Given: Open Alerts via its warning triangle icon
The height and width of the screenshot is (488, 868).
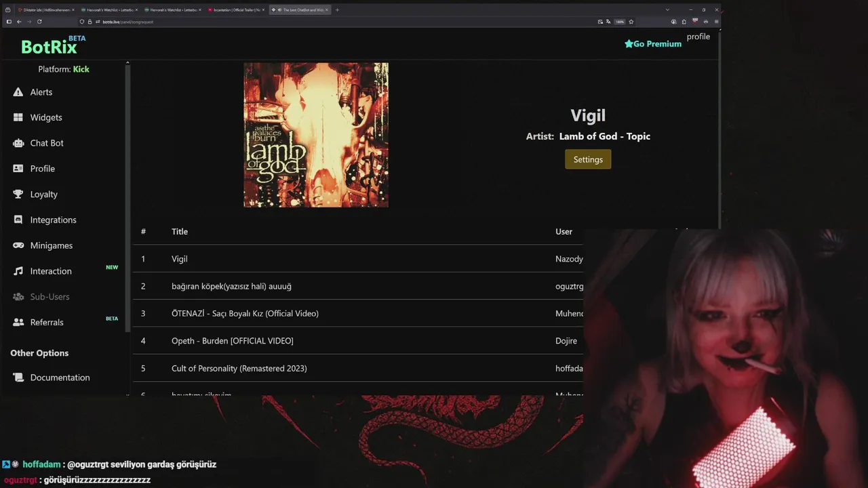Looking at the screenshot, I should pos(18,92).
